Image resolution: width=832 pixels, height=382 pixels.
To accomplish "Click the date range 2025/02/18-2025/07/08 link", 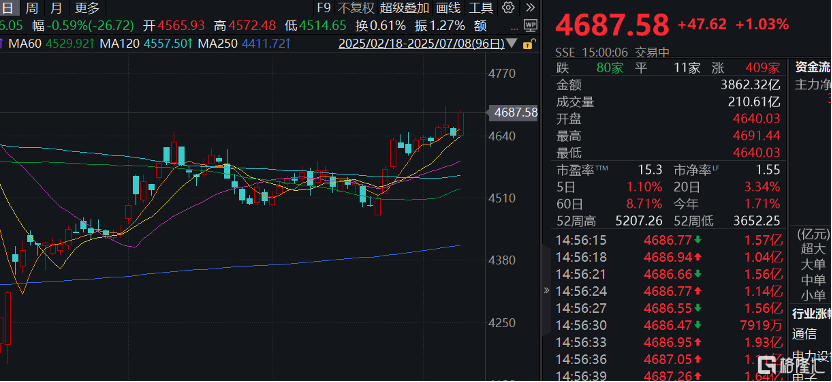I will (421, 44).
